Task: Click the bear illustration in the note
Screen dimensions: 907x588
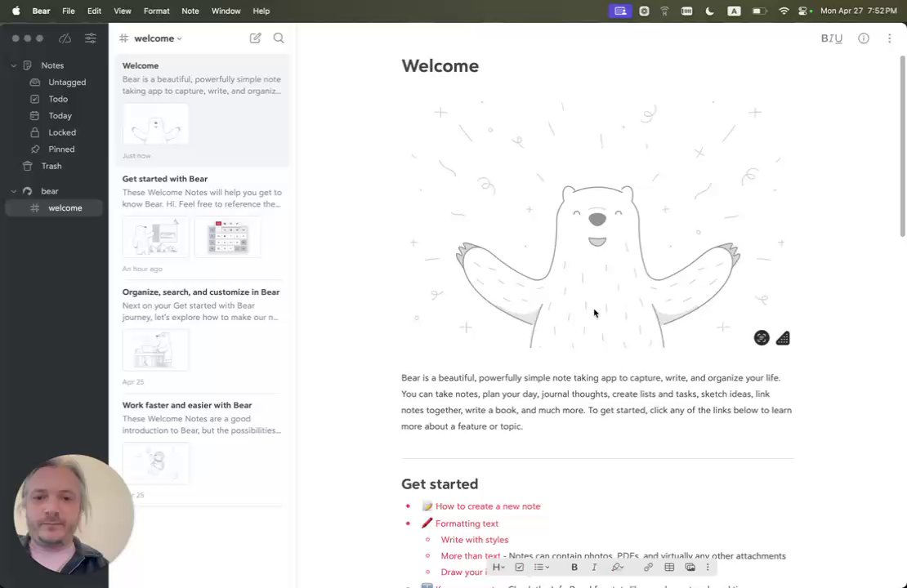Action: (597, 223)
